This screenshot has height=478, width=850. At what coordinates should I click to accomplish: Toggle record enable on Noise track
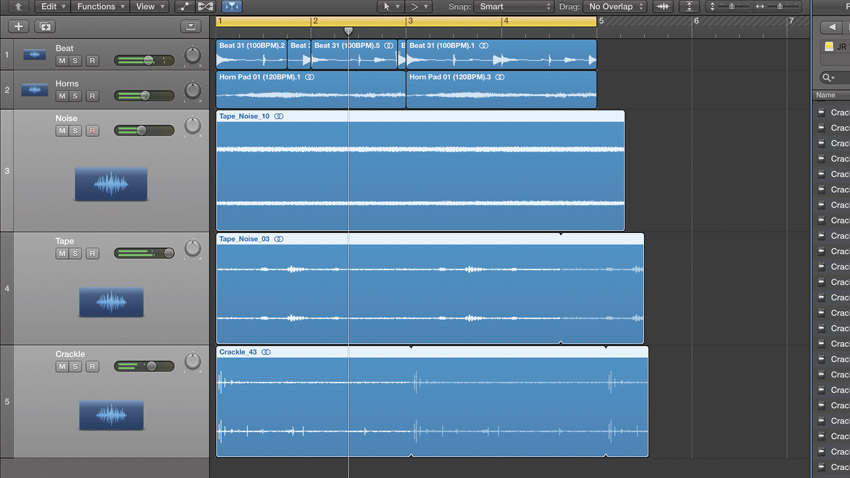pyautogui.click(x=92, y=131)
